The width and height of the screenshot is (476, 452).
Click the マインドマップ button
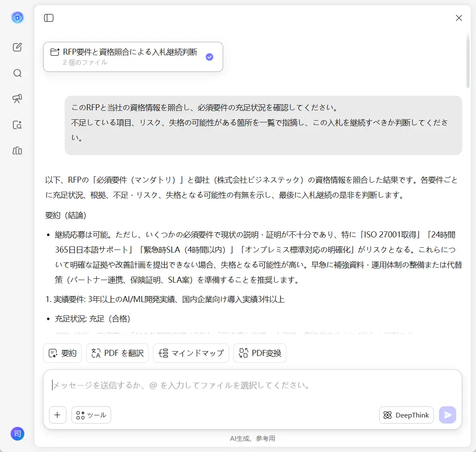tap(191, 353)
